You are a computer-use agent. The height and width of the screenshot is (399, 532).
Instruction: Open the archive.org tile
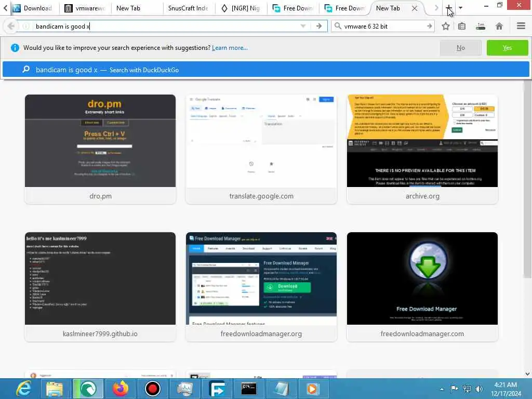pos(422,149)
